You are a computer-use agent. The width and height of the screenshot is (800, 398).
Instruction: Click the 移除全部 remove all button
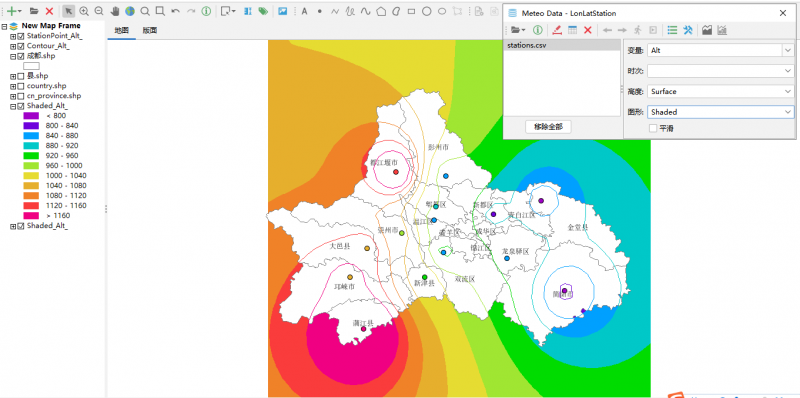[548, 127]
